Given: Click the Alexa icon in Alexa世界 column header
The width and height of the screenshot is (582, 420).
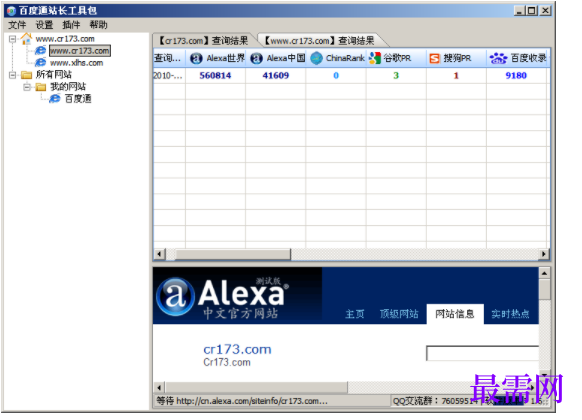Looking at the screenshot, I should coord(196,58).
